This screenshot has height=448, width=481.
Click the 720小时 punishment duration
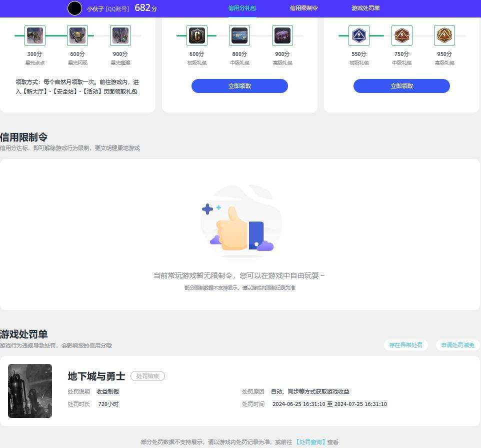tap(108, 404)
